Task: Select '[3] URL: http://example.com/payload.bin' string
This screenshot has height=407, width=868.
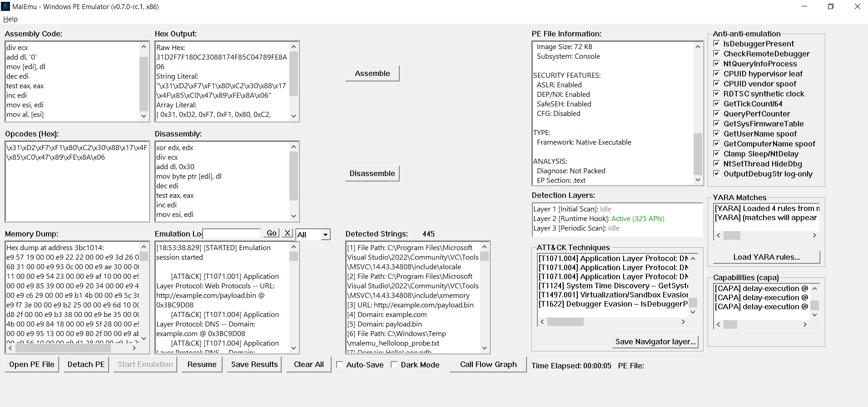Action: [x=411, y=305]
